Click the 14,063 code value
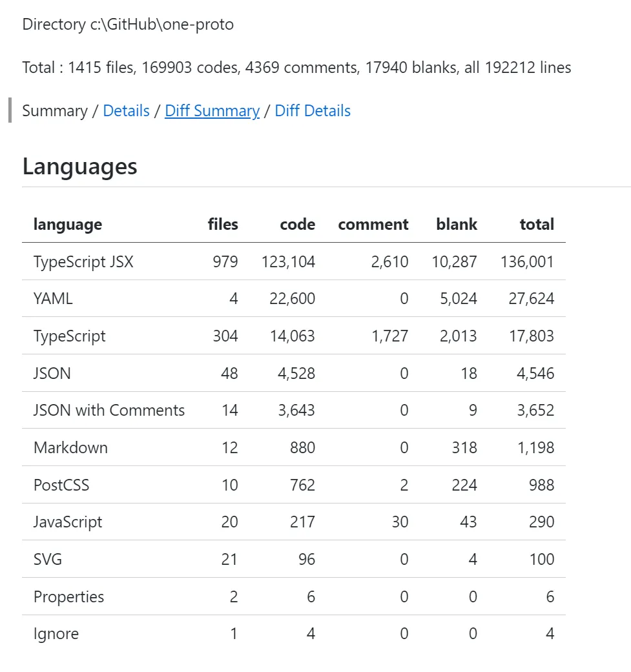 [293, 336]
